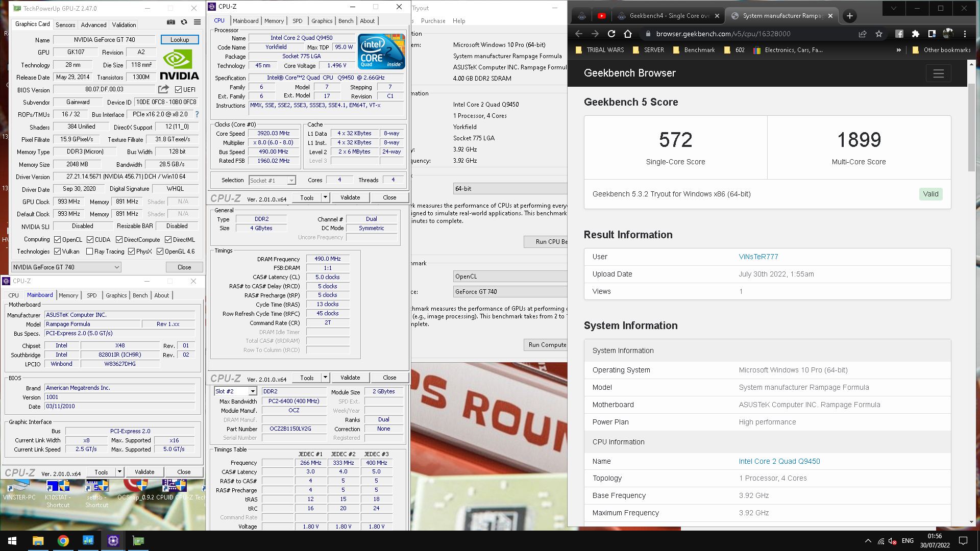Open the volume icon in system tray
This screenshot has height=551, width=980.
[893, 541]
